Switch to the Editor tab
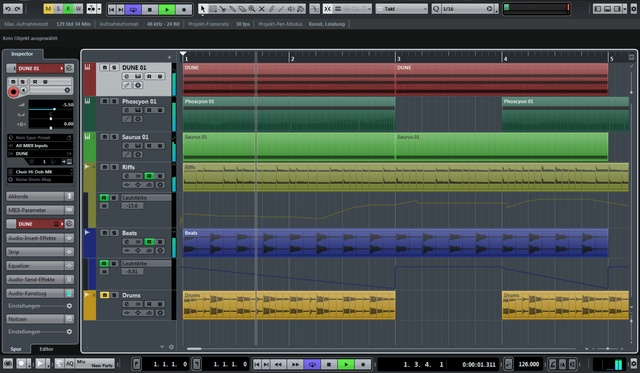640x373 pixels. click(46, 349)
